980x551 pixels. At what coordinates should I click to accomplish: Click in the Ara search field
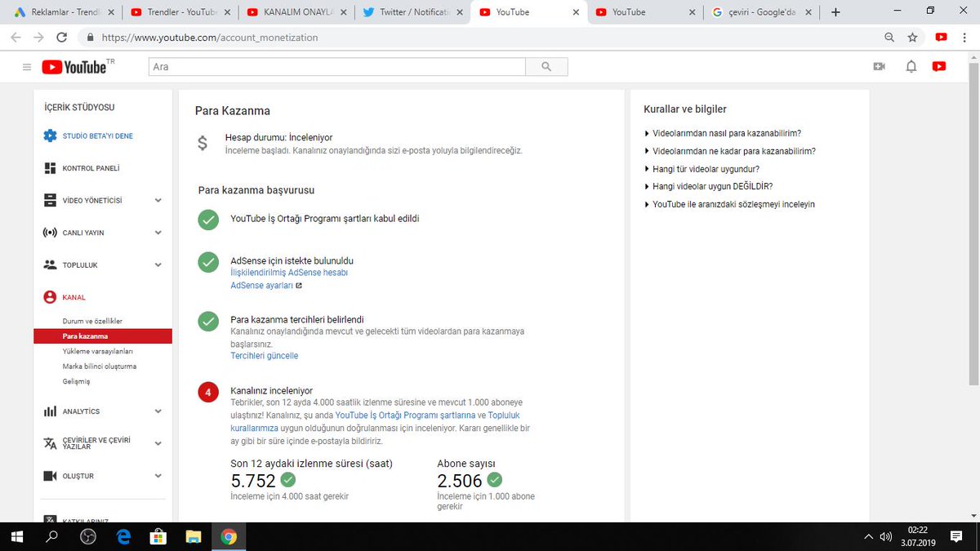[336, 67]
